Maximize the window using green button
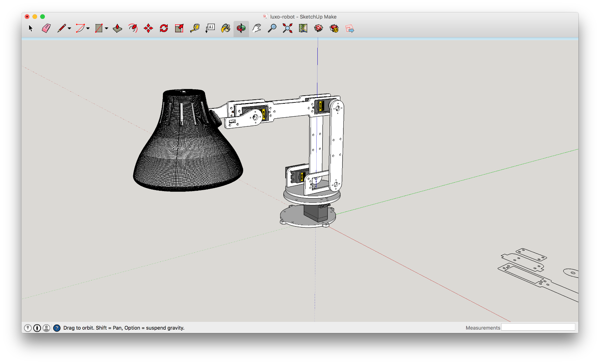600x364 pixels. click(42, 17)
